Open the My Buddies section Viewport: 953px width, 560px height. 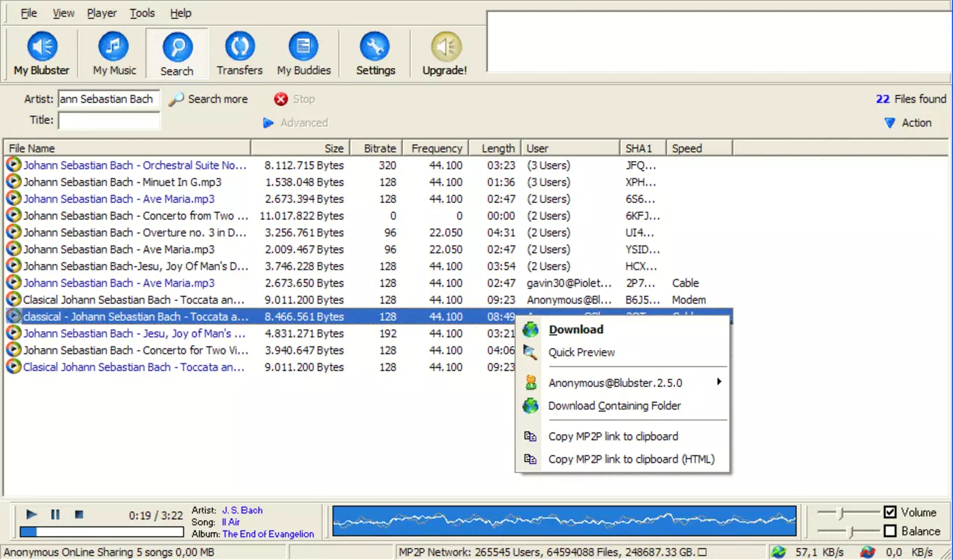click(304, 54)
